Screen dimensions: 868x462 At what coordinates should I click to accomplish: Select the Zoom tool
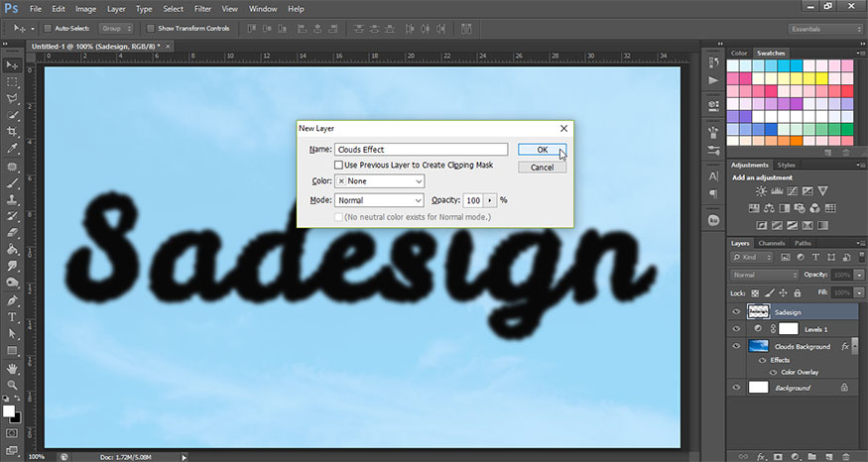(13, 384)
